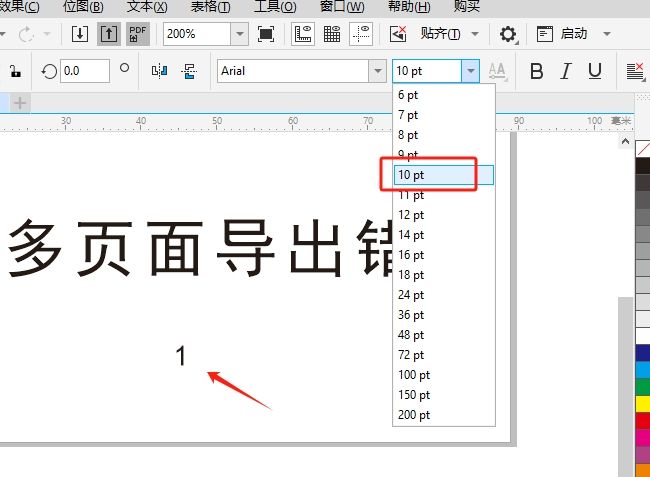Open the options gear icon
This screenshot has height=477, width=650.
(x=508, y=34)
